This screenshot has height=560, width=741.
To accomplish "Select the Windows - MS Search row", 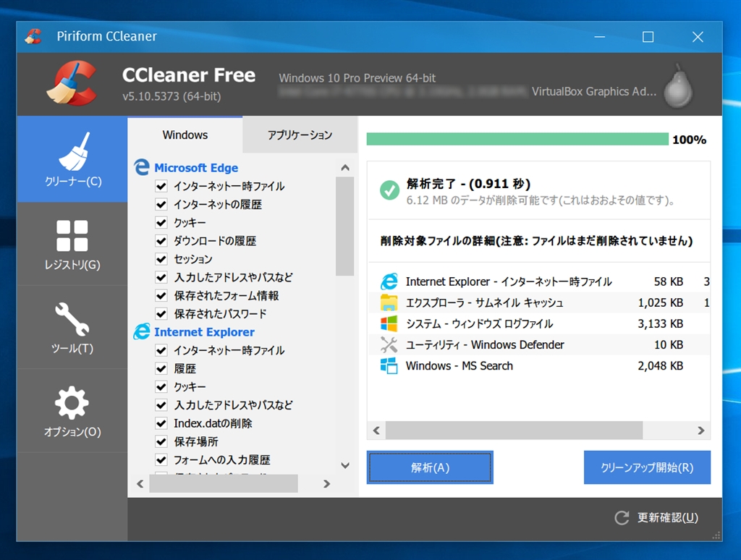I will click(x=538, y=366).
